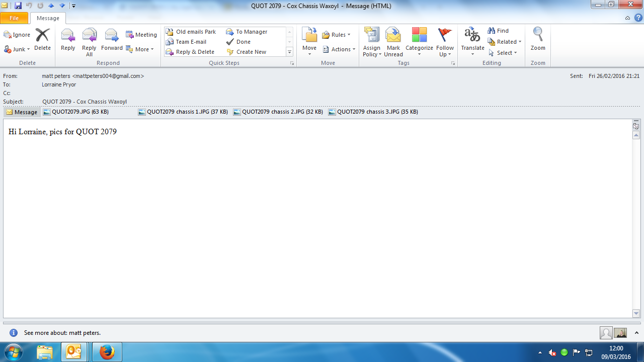Mark this message as Unread

[393, 42]
